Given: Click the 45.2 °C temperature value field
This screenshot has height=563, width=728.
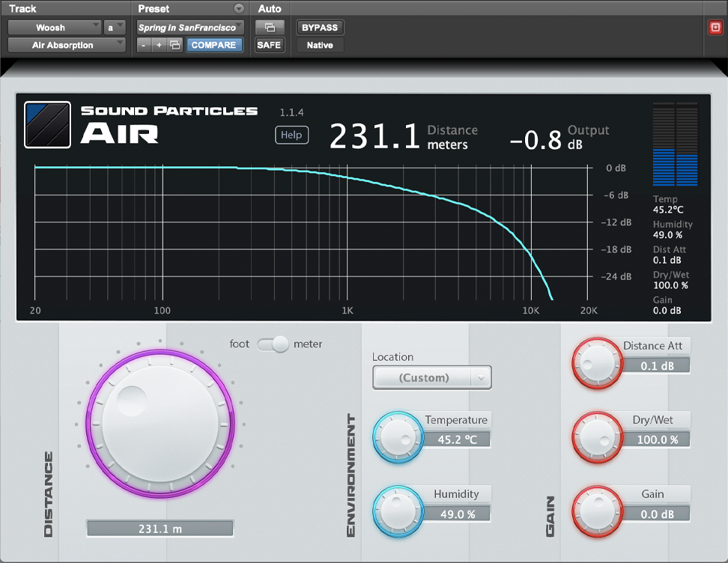Looking at the screenshot, I should (x=458, y=439).
